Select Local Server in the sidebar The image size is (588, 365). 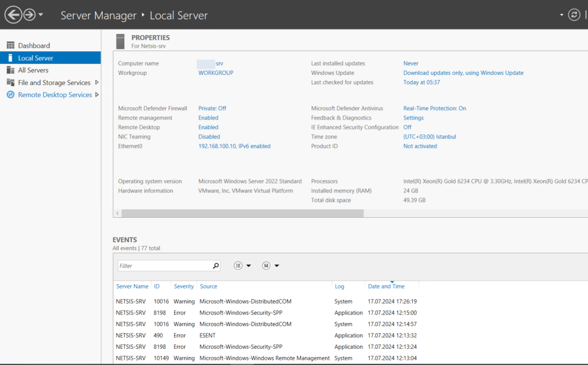pyautogui.click(x=51, y=58)
